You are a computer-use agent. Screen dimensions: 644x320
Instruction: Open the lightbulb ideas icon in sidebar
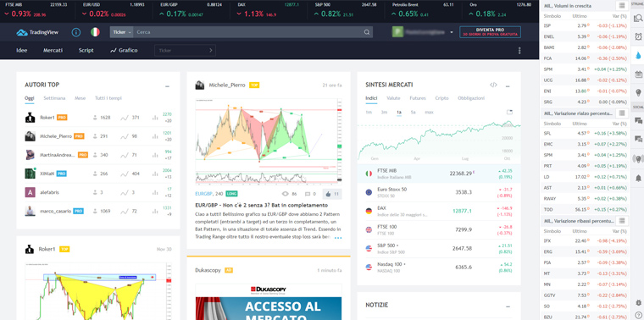click(638, 92)
